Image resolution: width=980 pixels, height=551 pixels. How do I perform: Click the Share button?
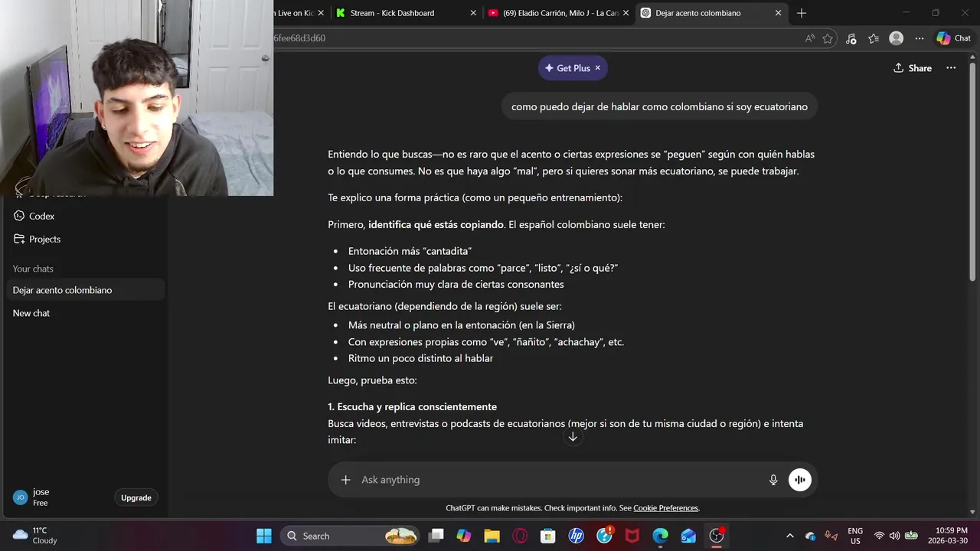pyautogui.click(x=913, y=68)
